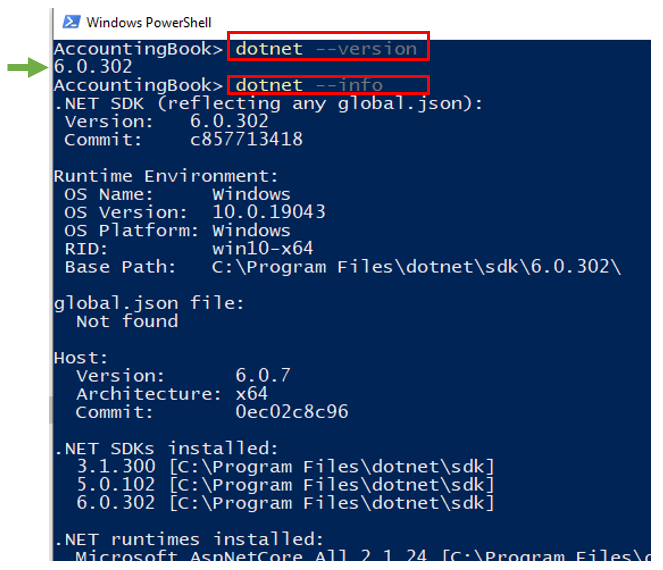Click the global.json file heading
Screen dimensions: 663x570
(x=149, y=303)
